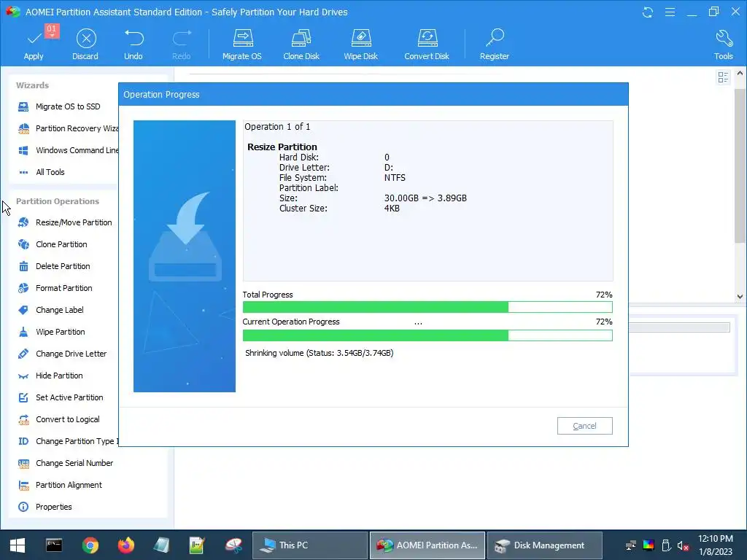Click the Operation Progress dialog title
747x560 pixels.
pyautogui.click(x=161, y=94)
